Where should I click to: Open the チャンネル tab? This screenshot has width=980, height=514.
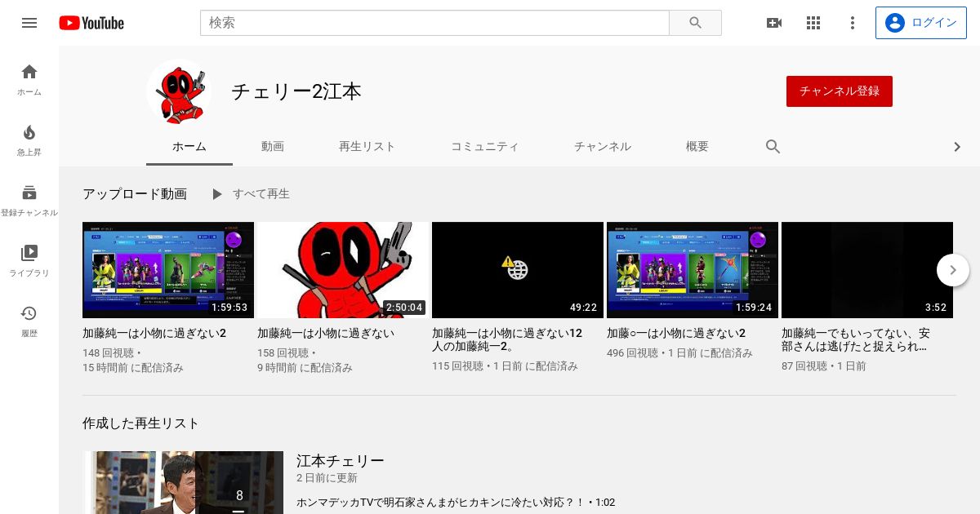click(x=602, y=147)
